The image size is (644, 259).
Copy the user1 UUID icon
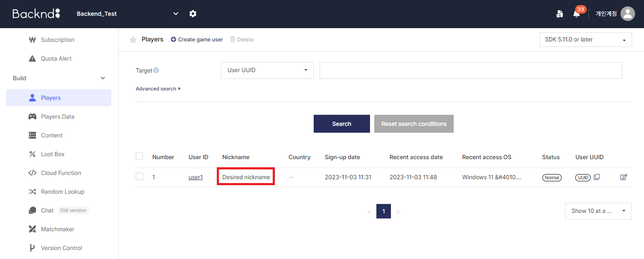[x=597, y=177]
